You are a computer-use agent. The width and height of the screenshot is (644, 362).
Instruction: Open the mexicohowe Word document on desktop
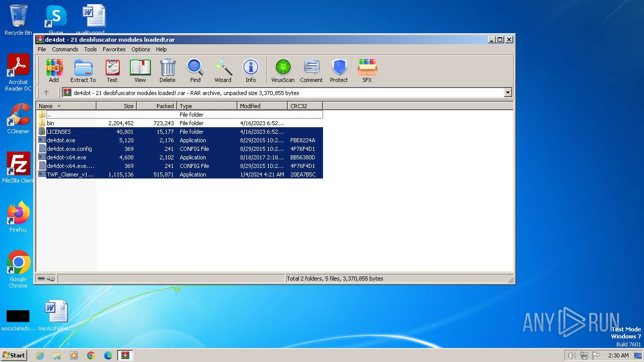pos(55,316)
